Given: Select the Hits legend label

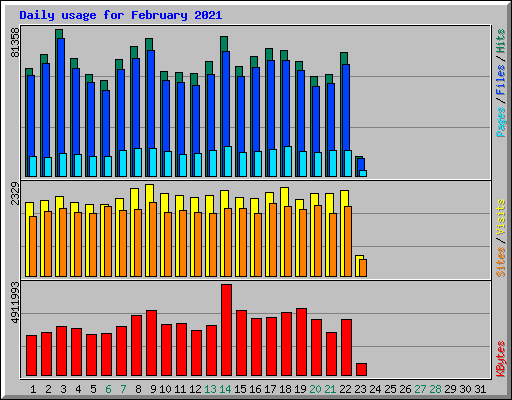Looking at the screenshot, I should tap(501, 41).
